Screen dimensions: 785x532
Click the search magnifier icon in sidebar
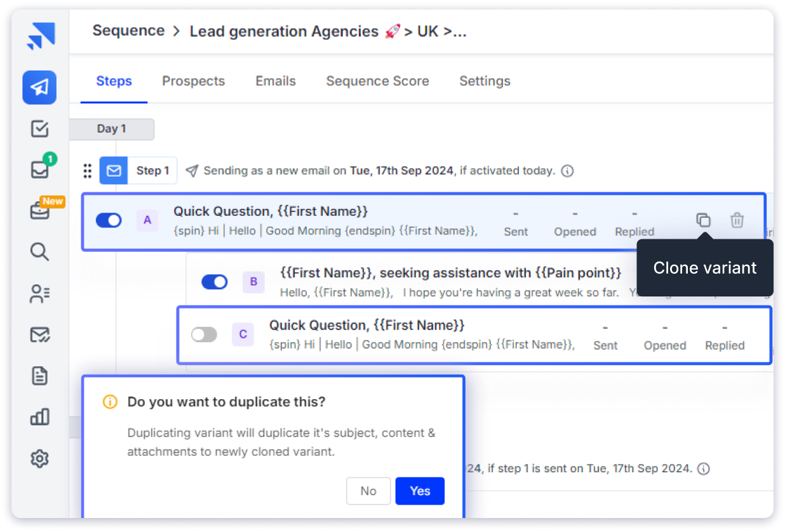(39, 252)
